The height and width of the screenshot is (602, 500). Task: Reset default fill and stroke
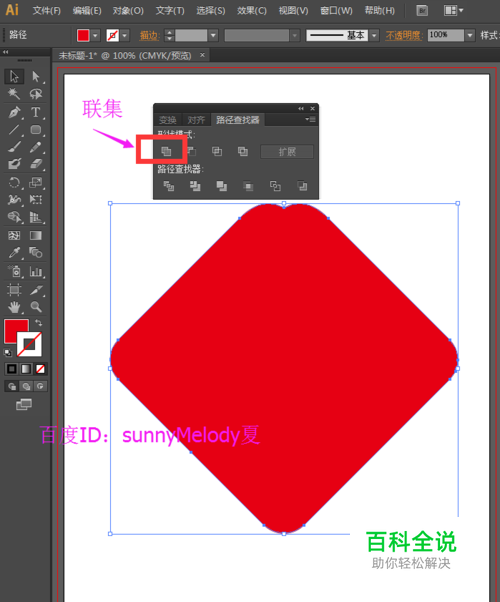point(8,352)
